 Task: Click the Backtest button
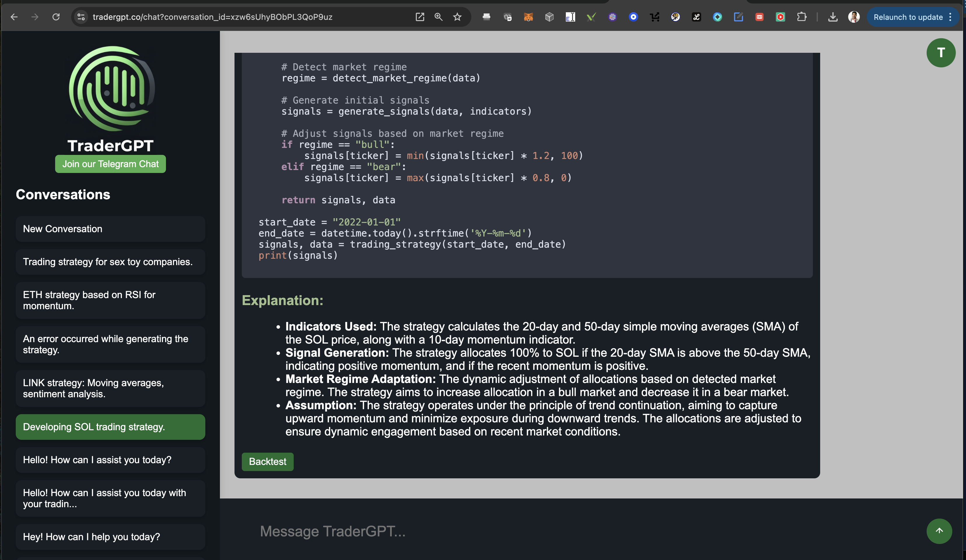pos(267,461)
